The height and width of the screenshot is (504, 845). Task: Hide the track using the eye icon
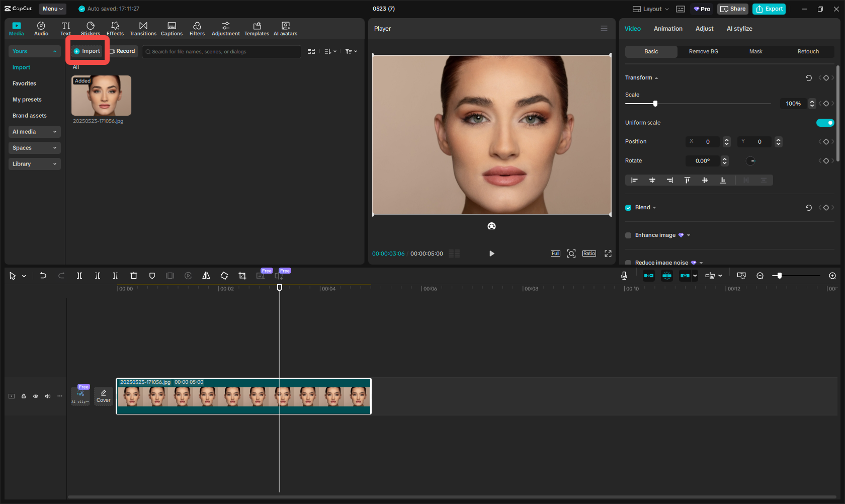coord(36,396)
